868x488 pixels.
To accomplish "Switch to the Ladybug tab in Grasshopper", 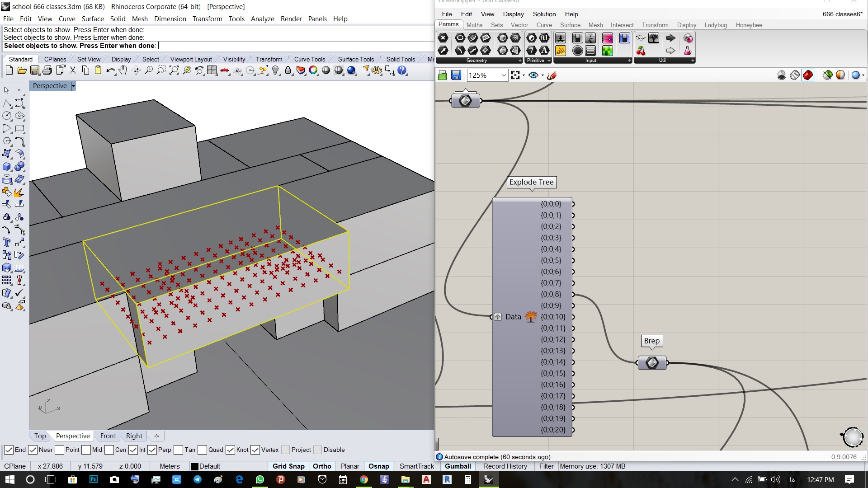I will 716,25.
